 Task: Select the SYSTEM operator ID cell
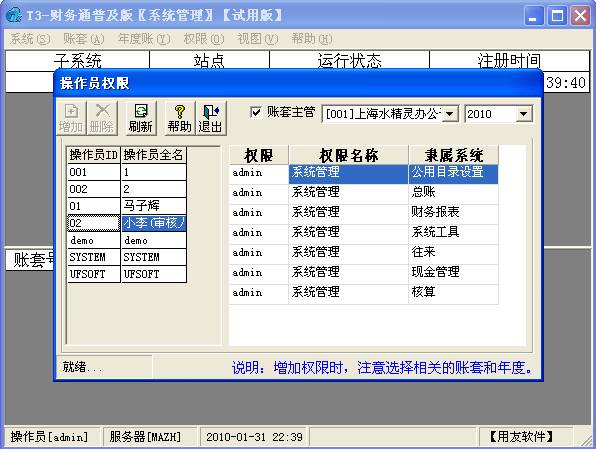(94, 257)
